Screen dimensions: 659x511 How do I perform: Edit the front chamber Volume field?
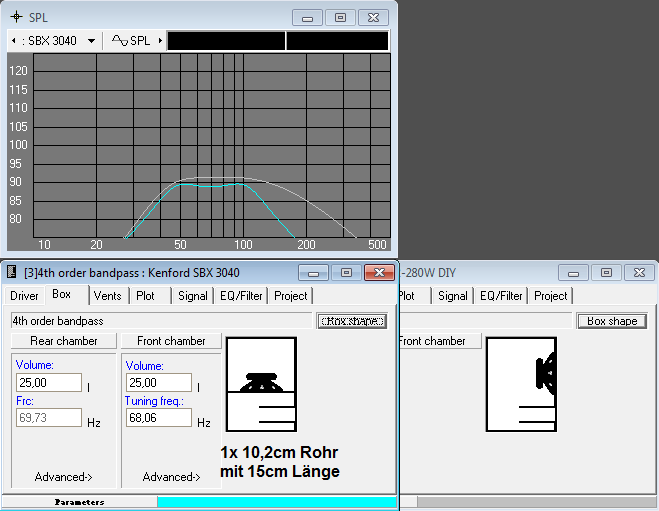159,382
